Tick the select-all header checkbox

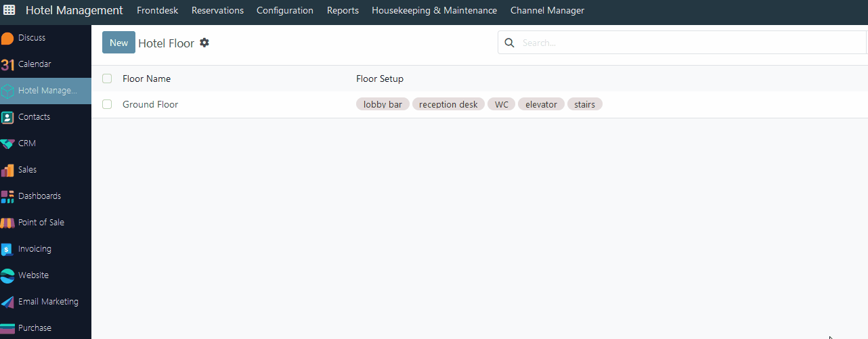(x=107, y=78)
